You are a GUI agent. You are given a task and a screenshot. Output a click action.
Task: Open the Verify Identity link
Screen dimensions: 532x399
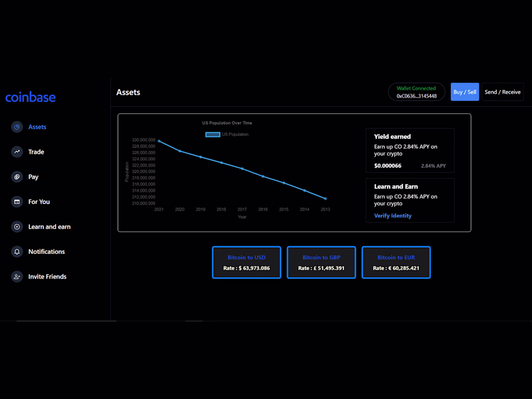pos(392,215)
